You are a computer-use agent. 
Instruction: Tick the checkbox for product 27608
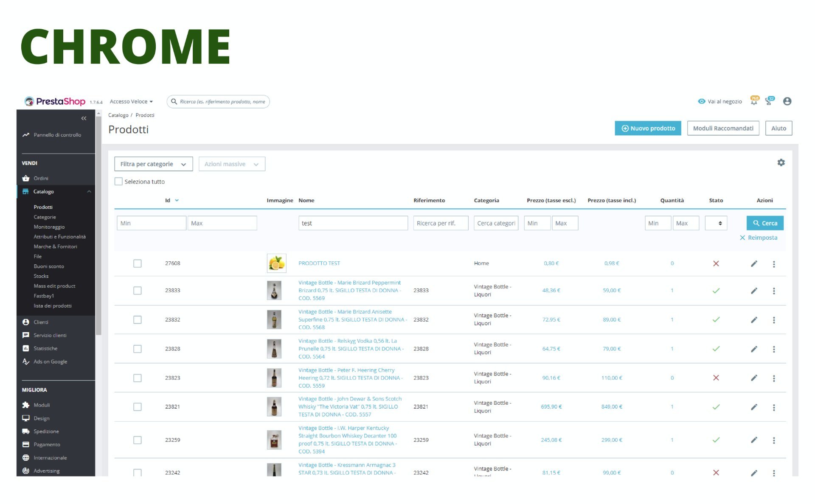pyautogui.click(x=137, y=263)
